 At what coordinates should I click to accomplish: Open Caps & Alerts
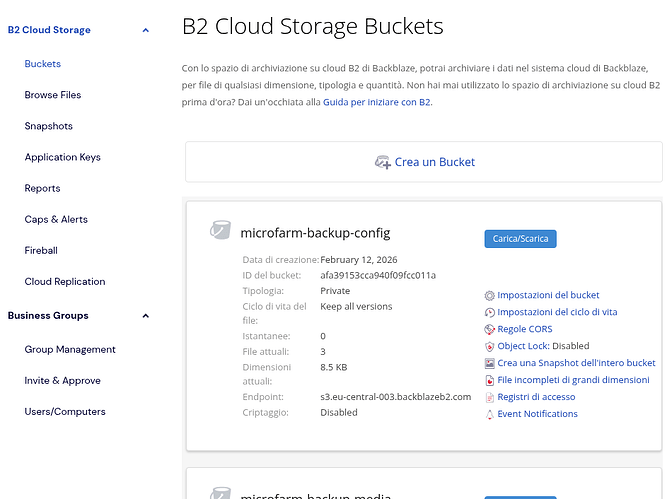coord(56,219)
